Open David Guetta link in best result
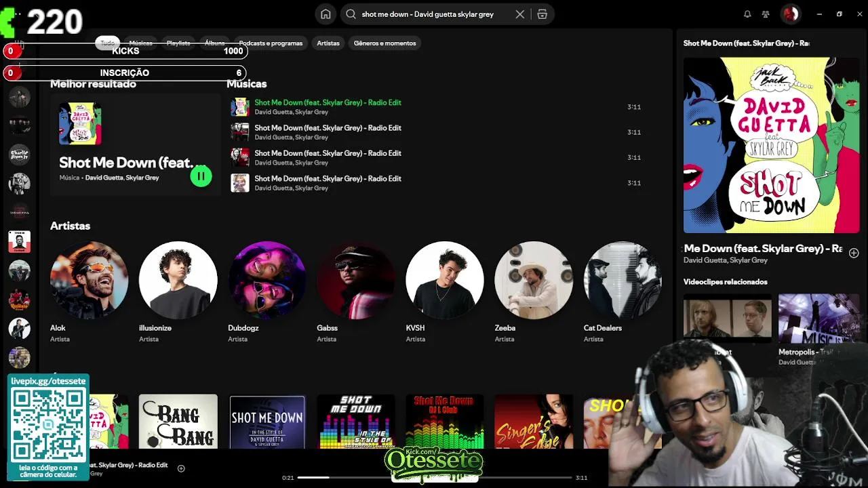The image size is (868, 488). click(x=104, y=178)
